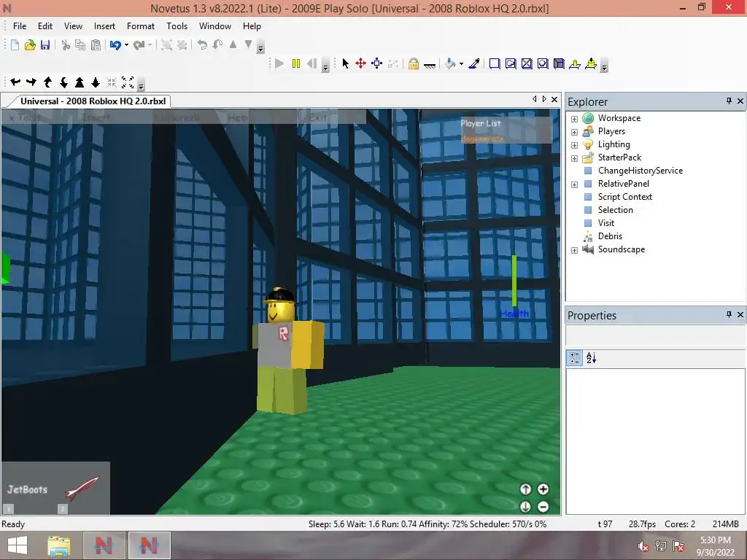Open File Explorer from the taskbar

pyautogui.click(x=58, y=545)
